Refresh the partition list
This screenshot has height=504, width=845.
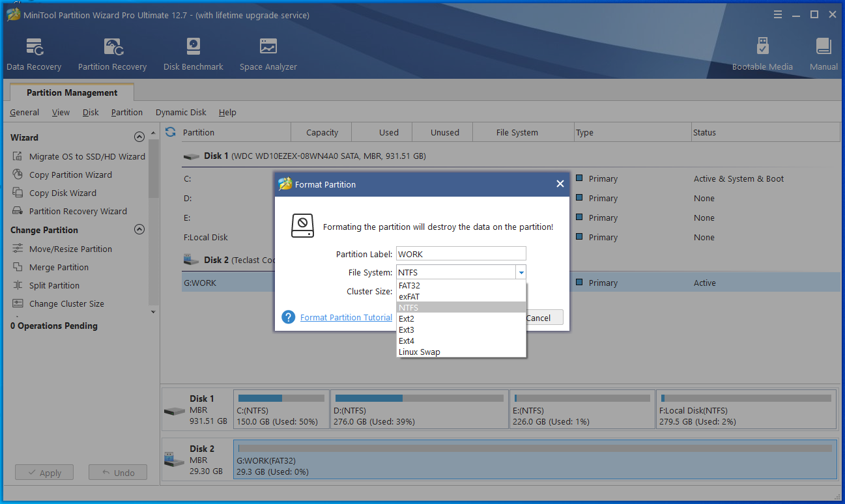169,132
